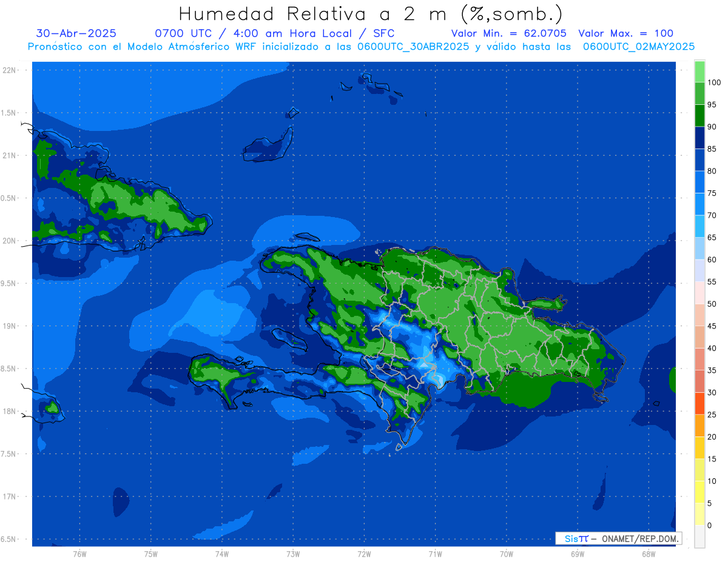Click the 22N latitude axis label

[10, 70]
